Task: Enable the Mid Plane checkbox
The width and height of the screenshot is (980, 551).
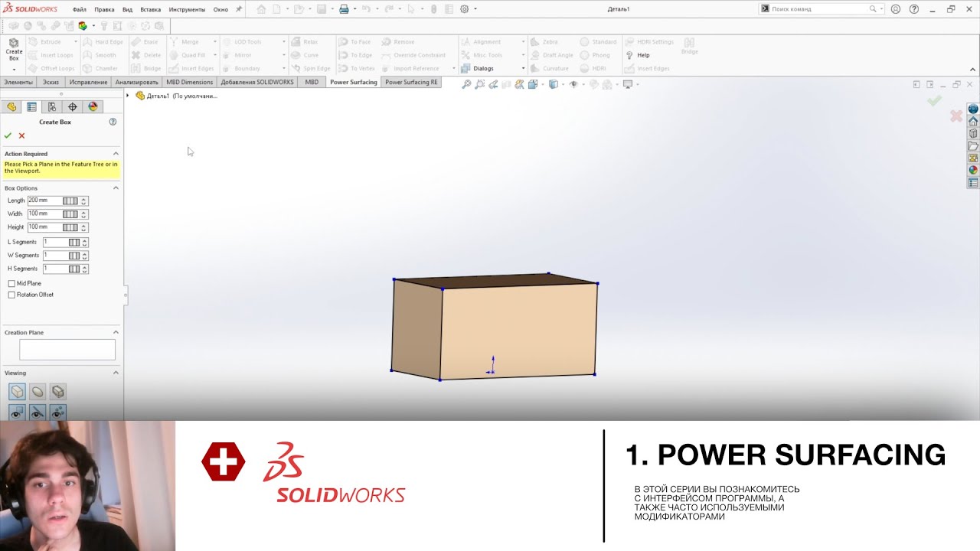Action: coord(11,283)
